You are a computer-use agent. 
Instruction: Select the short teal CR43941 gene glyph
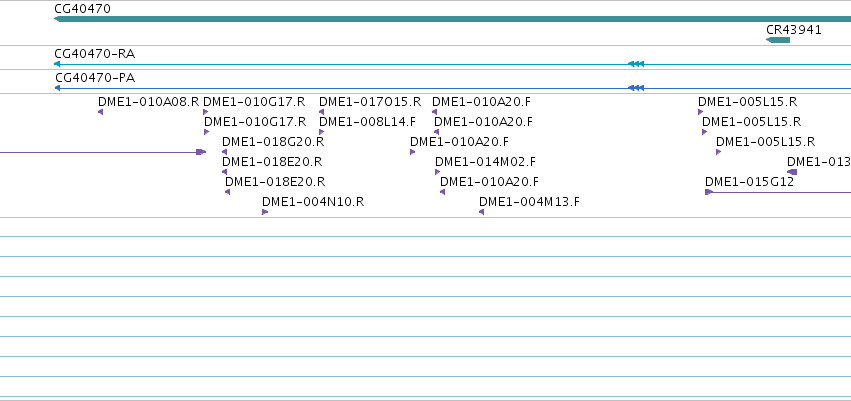[x=778, y=40]
